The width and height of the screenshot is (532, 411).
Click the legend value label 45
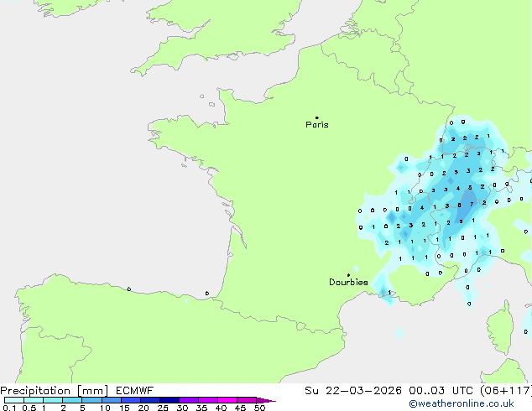pyautogui.click(x=240, y=408)
